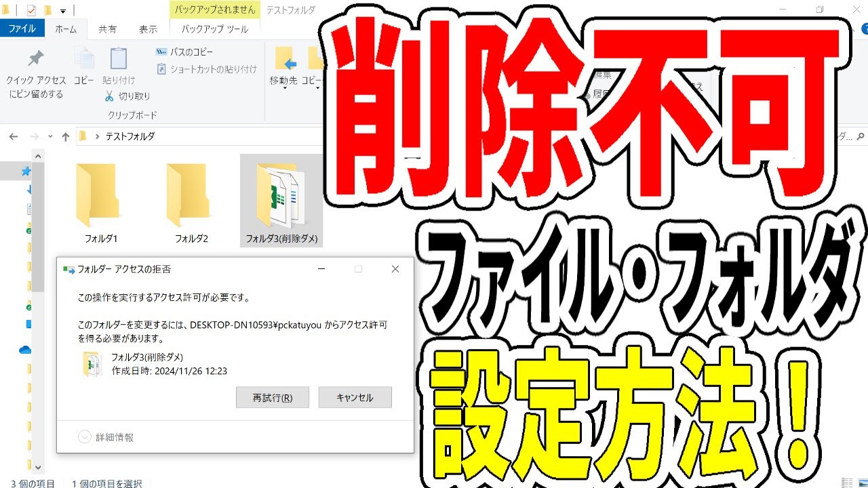Go back with the left arrow button
868x488 pixels.
(13, 136)
